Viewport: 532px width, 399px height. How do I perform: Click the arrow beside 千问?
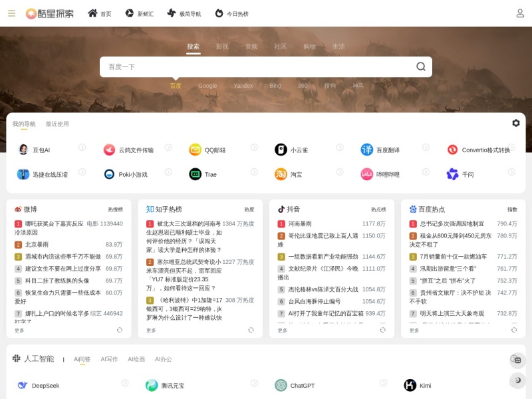[511, 172]
